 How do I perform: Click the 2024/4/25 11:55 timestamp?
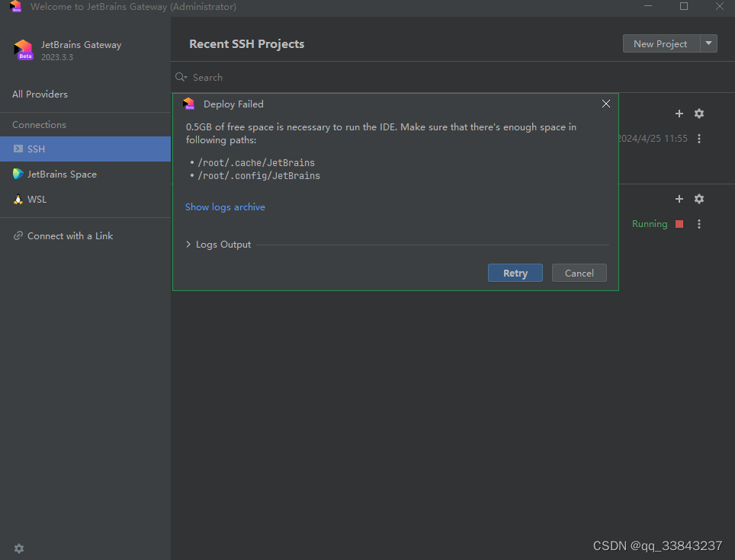653,139
